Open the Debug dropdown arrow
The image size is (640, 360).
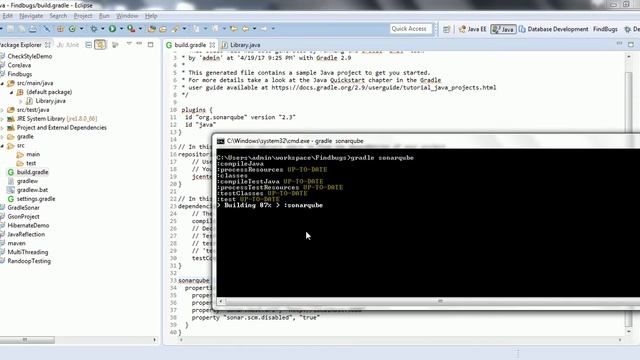(x=102, y=29)
